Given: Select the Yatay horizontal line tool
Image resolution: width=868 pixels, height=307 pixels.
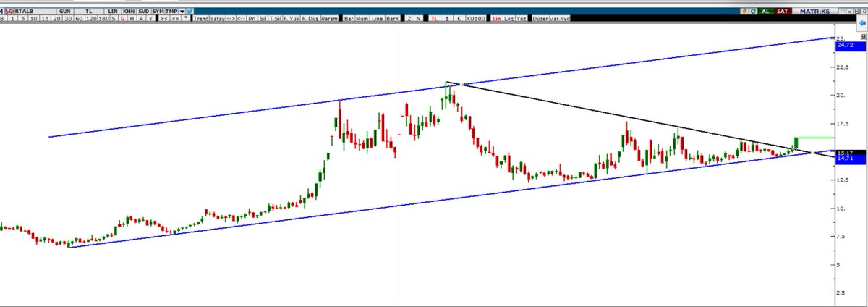Looking at the screenshot, I should (217, 18).
